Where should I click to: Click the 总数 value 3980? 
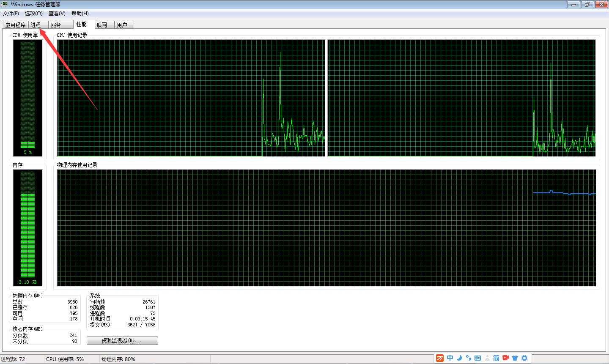(72, 302)
